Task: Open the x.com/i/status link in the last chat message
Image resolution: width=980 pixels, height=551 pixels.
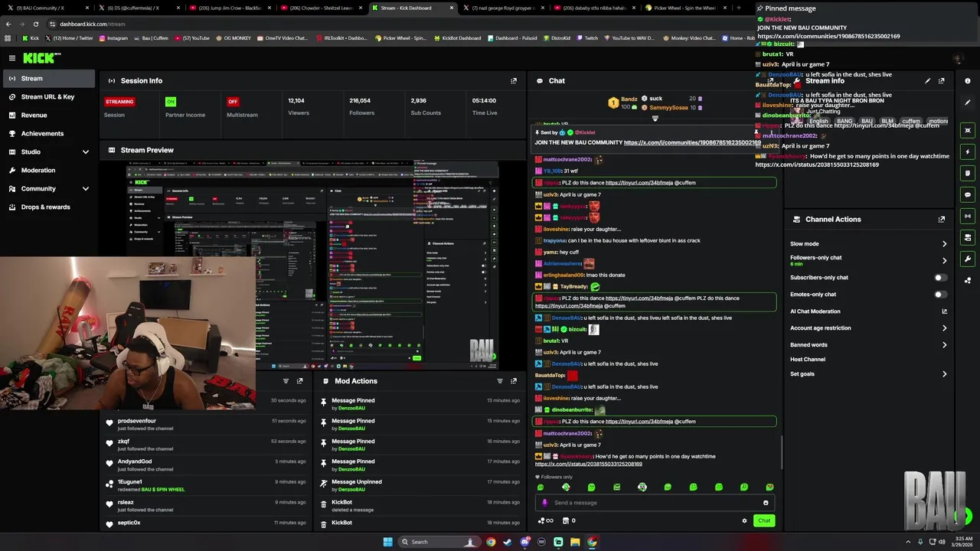Action: (588, 464)
